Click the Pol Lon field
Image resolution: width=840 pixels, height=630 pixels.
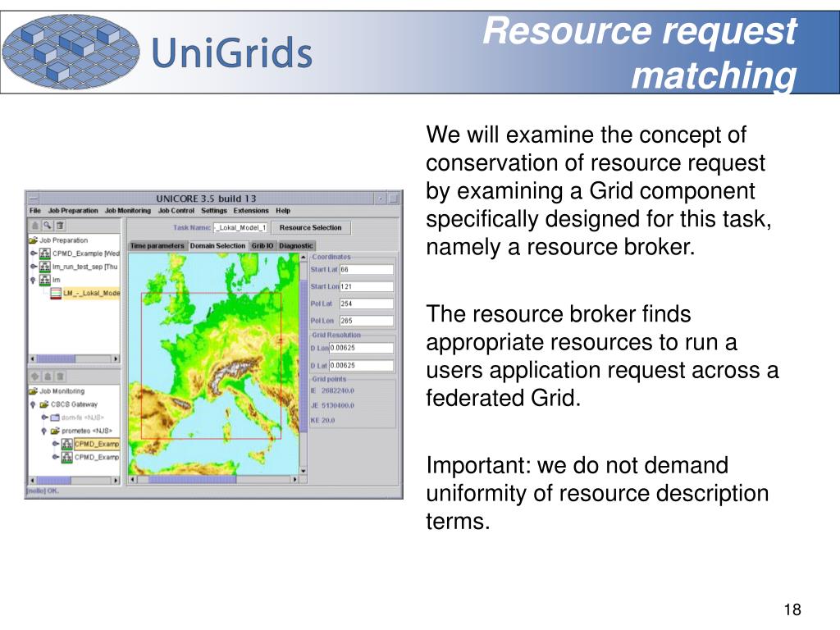tap(367, 321)
